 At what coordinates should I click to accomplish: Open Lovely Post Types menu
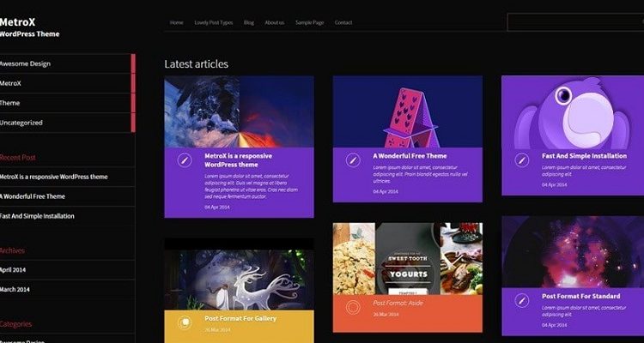214,22
